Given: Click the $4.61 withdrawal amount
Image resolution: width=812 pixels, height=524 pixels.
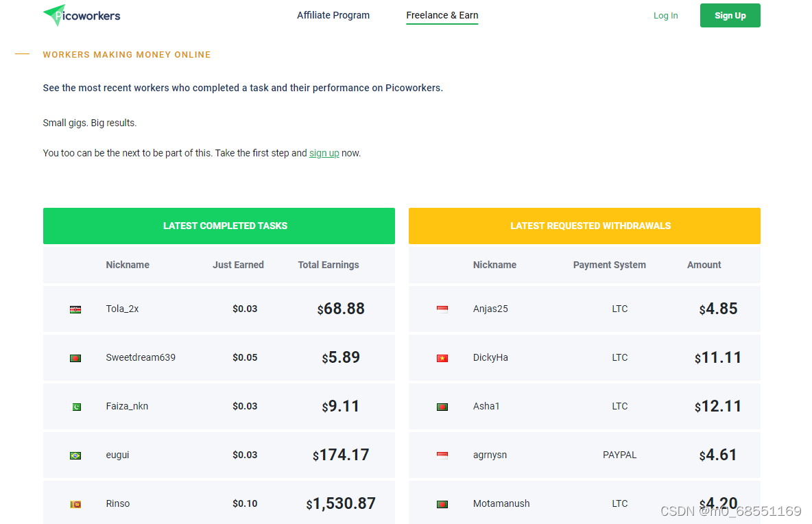Looking at the screenshot, I should click(718, 455).
